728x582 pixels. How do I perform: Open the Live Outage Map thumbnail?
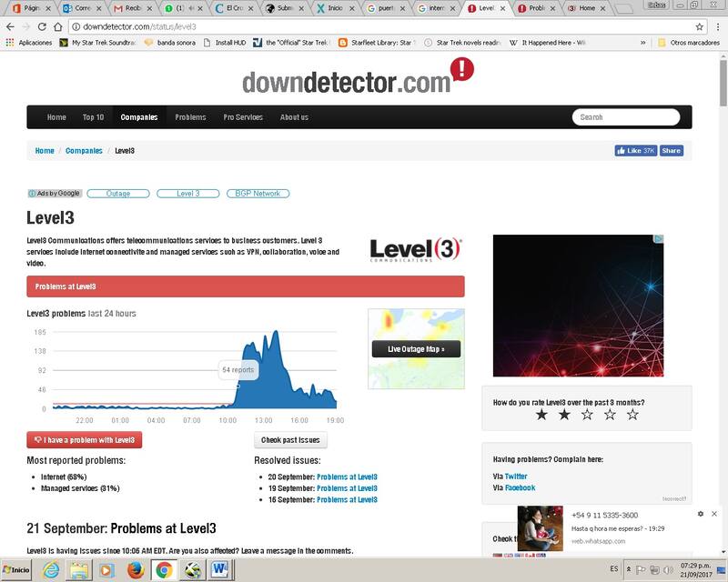click(x=416, y=349)
